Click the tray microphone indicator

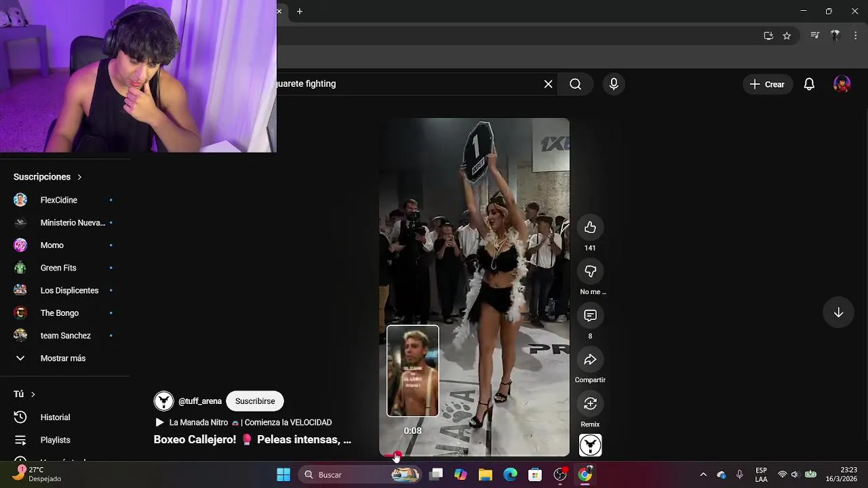[740, 474]
